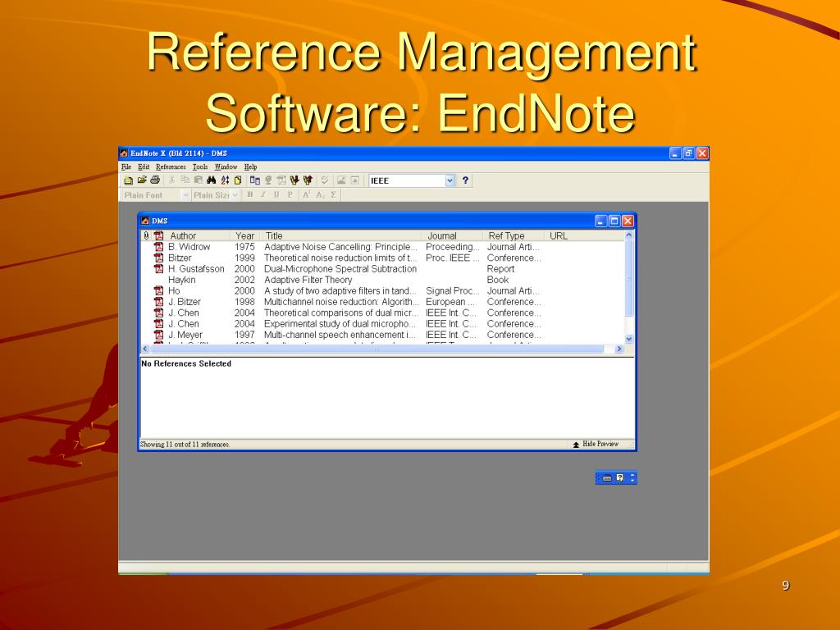Toggle bold formatting button
The image size is (840, 630).
coord(250,194)
